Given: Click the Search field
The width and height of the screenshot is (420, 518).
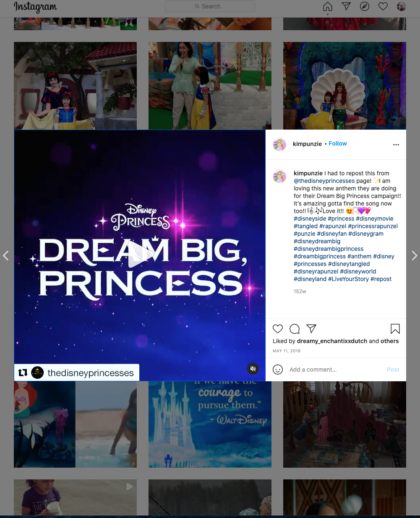Looking at the screenshot, I should point(210,6).
